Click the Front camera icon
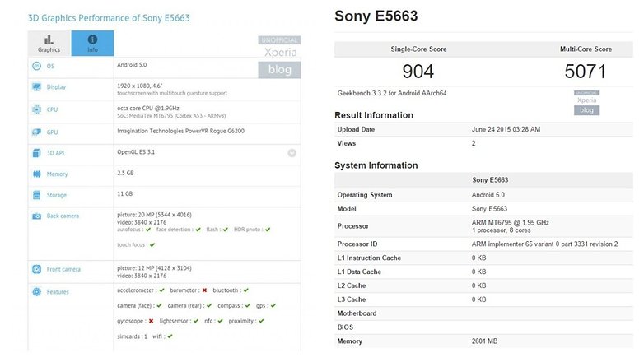Image resolution: width=644 pixels, height=362 pixels. click(36, 269)
